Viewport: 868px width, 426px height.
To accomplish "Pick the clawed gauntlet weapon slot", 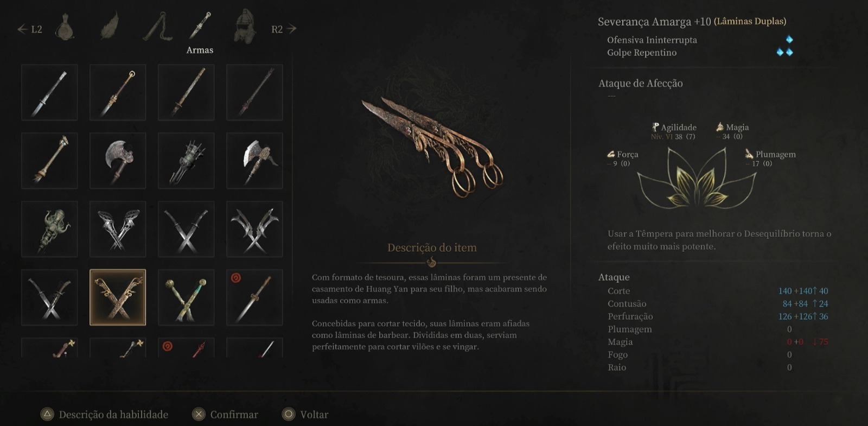I will (186, 161).
